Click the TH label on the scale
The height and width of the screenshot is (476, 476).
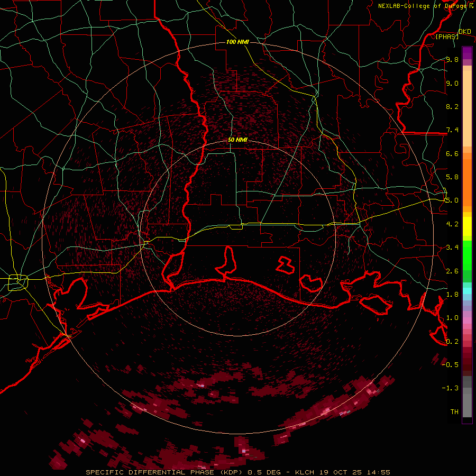click(454, 412)
